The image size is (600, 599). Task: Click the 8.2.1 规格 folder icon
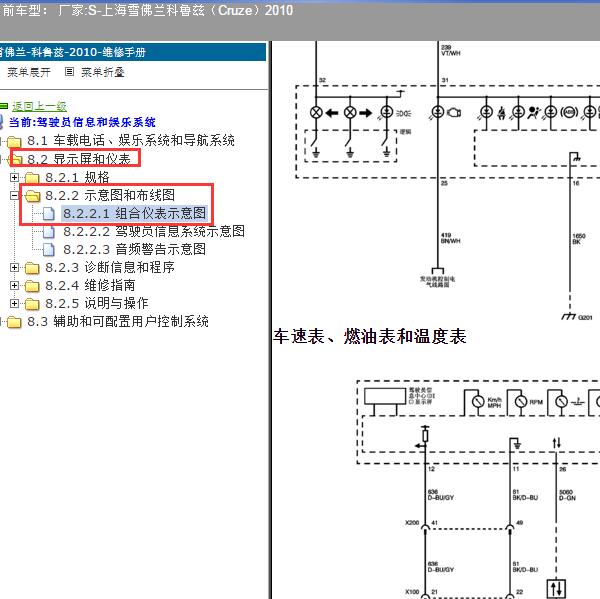[x=32, y=178]
